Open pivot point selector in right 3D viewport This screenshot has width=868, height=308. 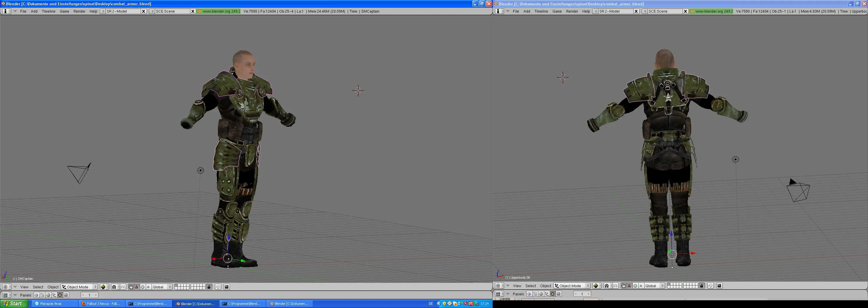(608, 286)
